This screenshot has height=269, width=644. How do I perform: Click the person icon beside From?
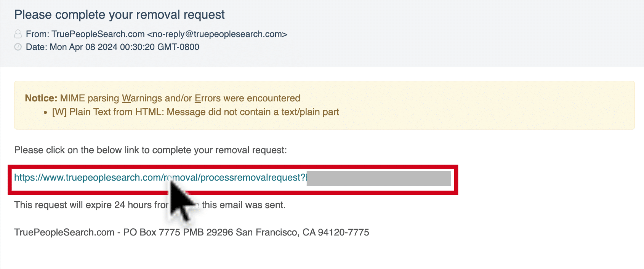pyautogui.click(x=18, y=34)
